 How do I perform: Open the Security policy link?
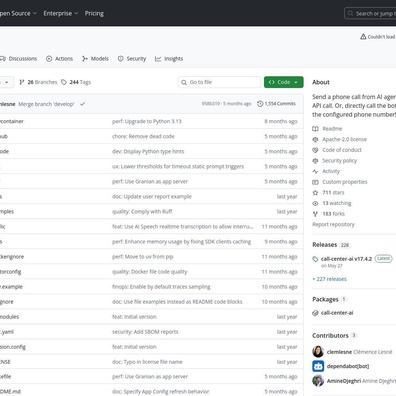339,161
